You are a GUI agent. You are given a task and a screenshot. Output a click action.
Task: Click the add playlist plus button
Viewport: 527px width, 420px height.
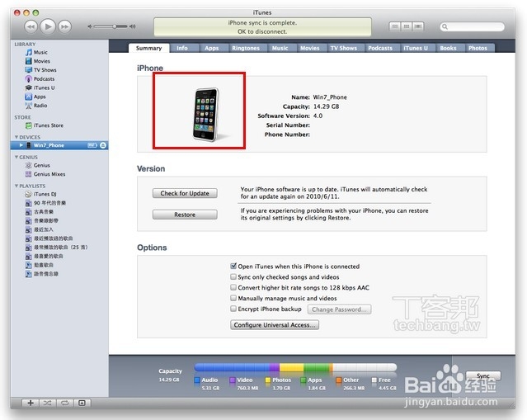coord(31,403)
